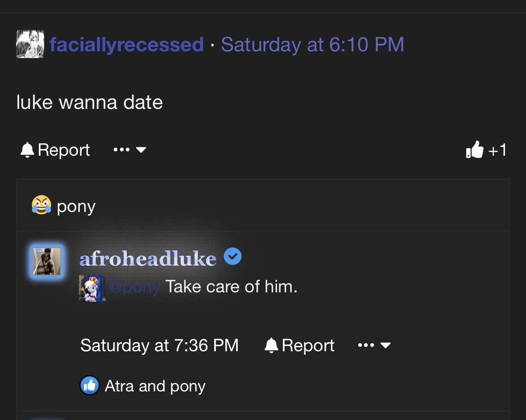
Task: Click the pony reaction name
Action: (76, 207)
